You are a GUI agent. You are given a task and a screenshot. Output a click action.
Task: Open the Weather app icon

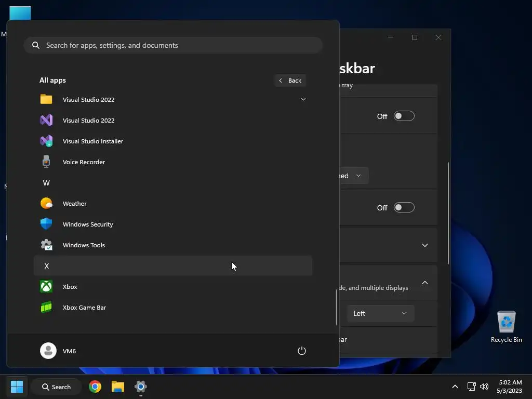click(x=46, y=204)
